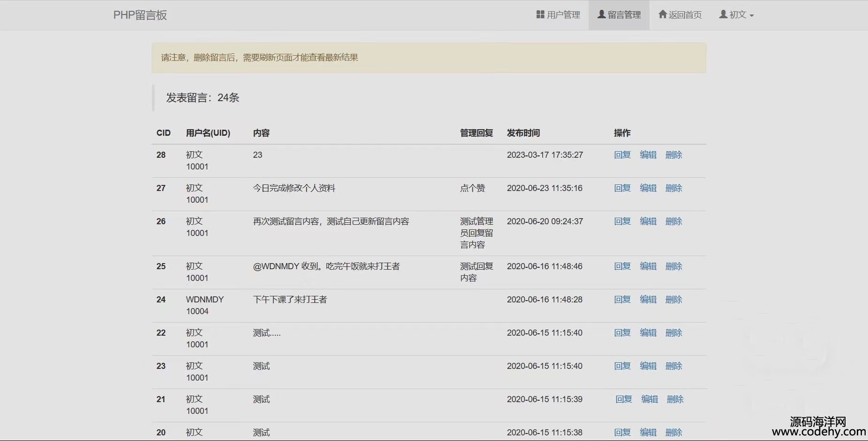Reply to the @WDNMDY 收到 message

tap(622, 266)
